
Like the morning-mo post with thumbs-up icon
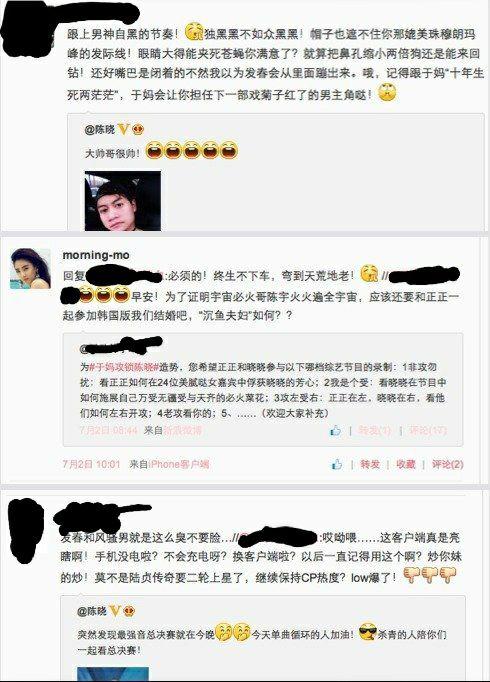337,464
